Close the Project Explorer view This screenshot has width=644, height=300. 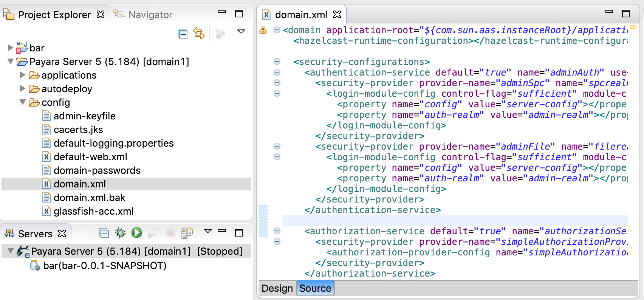(x=101, y=14)
